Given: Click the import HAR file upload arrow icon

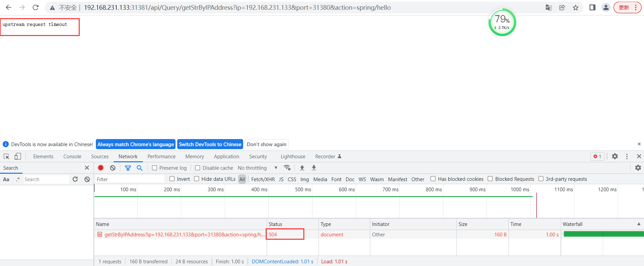Looking at the screenshot, I should (302, 168).
